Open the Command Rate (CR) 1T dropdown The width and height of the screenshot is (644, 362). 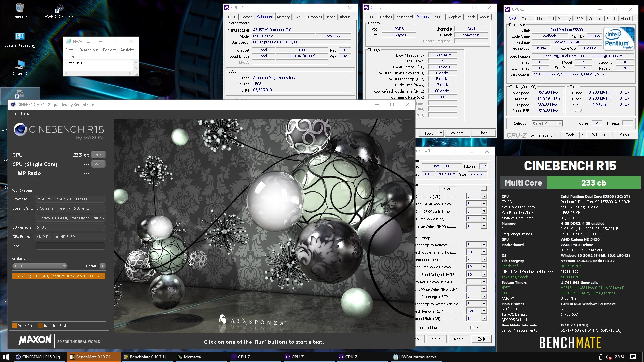tap(484, 319)
